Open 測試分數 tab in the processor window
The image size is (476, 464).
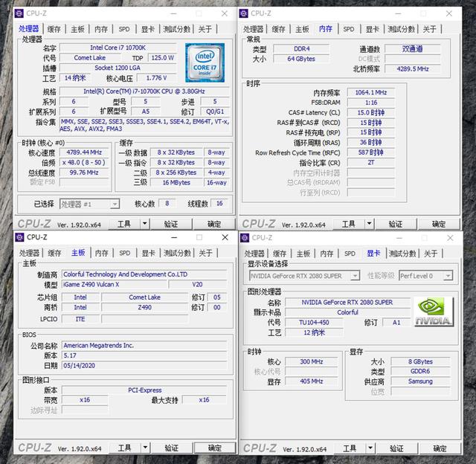pyautogui.click(x=177, y=29)
